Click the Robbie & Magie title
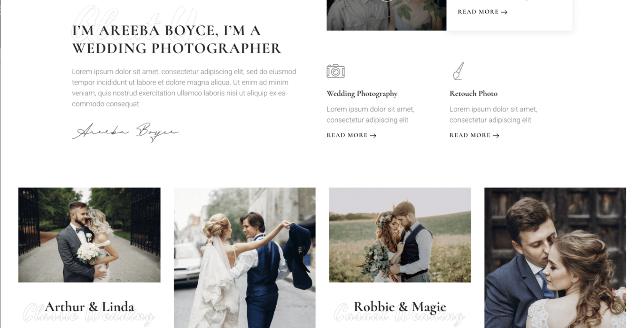Image resolution: width=644 pixels, height=328 pixels. coord(400,307)
